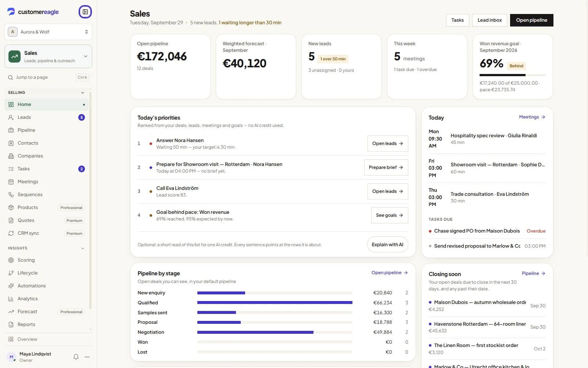Open the Meetings link in Today panel
This screenshot has width=588, height=368.
532,117
